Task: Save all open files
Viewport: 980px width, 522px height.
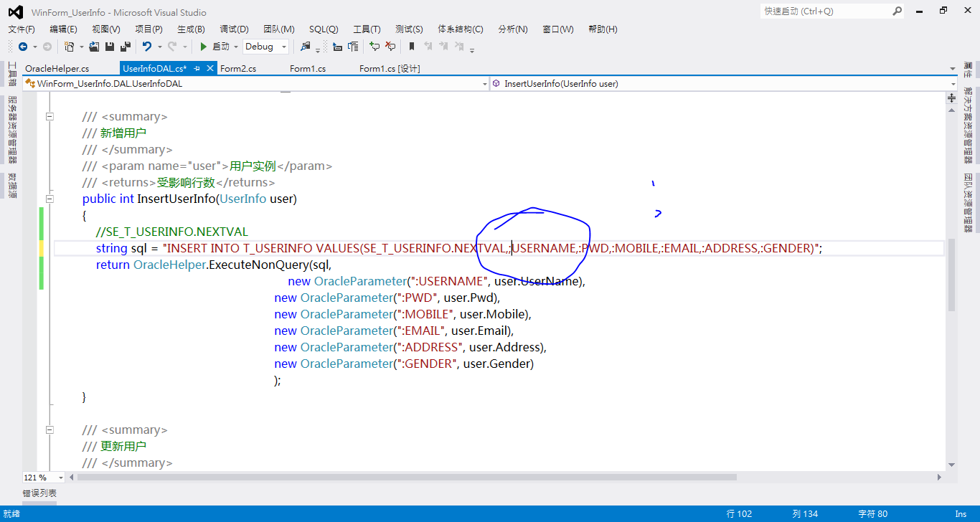Action: pos(125,47)
